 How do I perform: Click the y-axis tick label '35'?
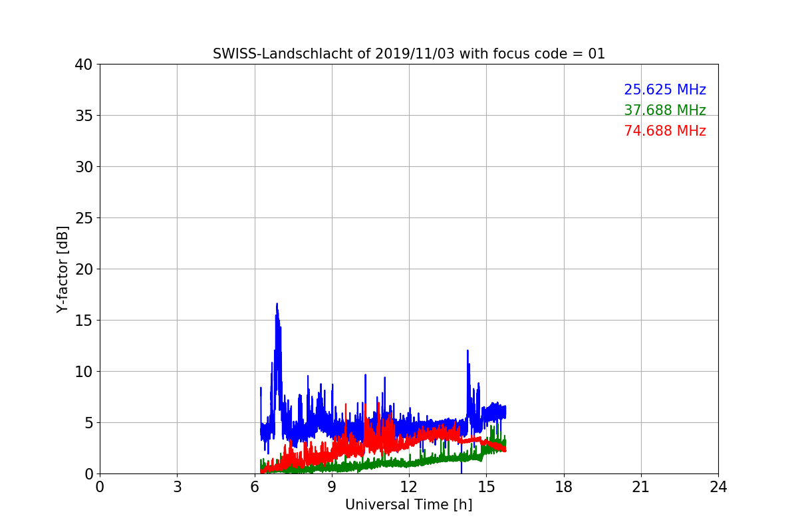pyautogui.click(x=84, y=116)
